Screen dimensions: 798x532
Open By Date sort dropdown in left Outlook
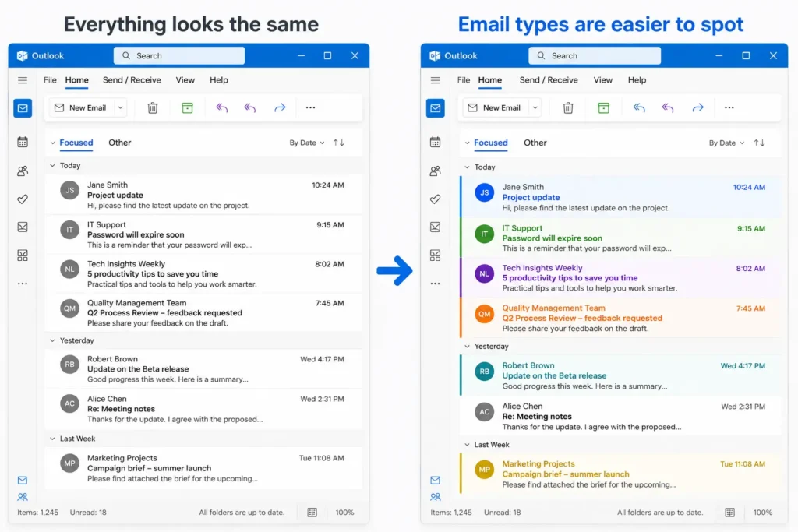pyautogui.click(x=307, y=143)
